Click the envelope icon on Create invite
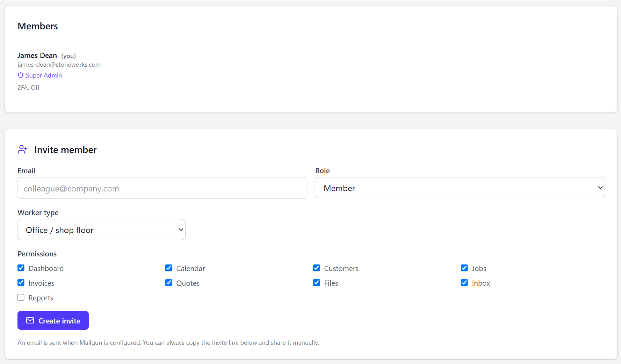Image resolution: width=621 pixels, height=364 pixels. (x=30, y=320)
